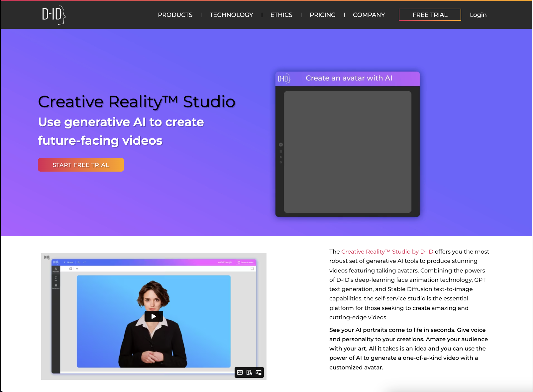Image resolution: width=533 pixels, height=392 pixels.
Task: Click the Presenter icon in the video's sidebar
Action: 56,270
